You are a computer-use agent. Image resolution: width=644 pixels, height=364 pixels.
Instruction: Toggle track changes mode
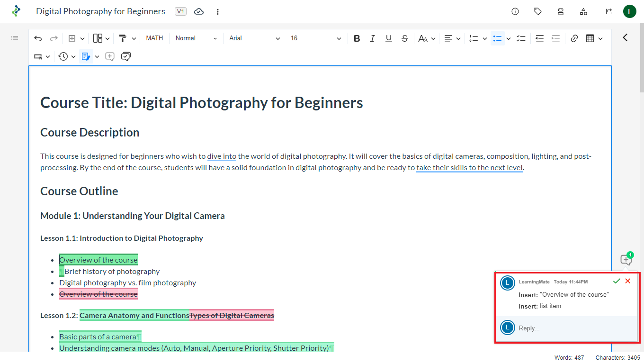coord(86,56)
